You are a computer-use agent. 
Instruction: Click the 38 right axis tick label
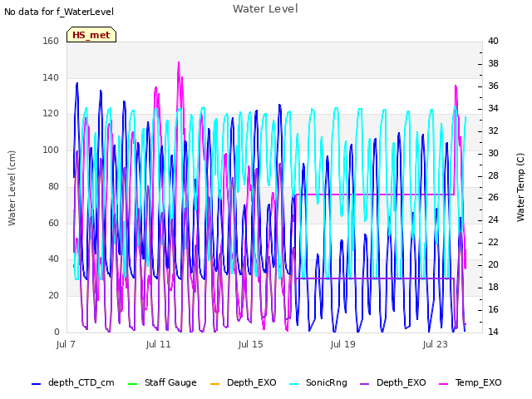coord(493,64)
